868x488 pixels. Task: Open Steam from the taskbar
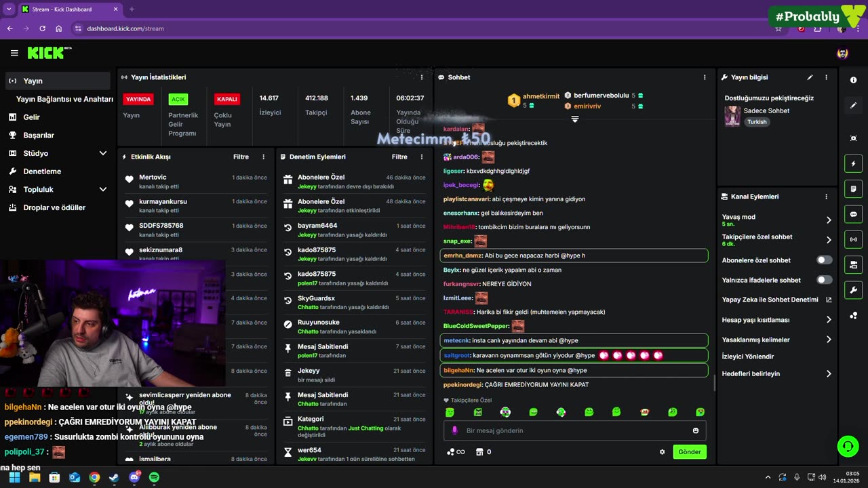[x=114, y=477]
